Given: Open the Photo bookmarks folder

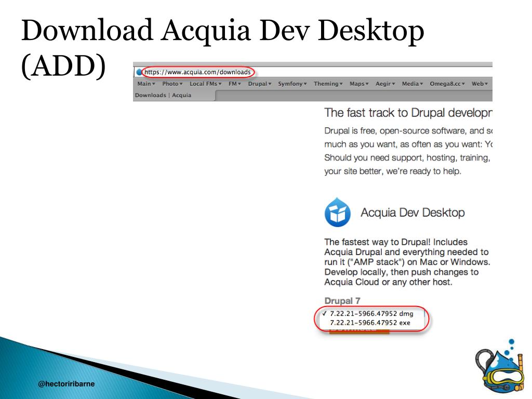Looking at the screenshot, I should [172, 84].
